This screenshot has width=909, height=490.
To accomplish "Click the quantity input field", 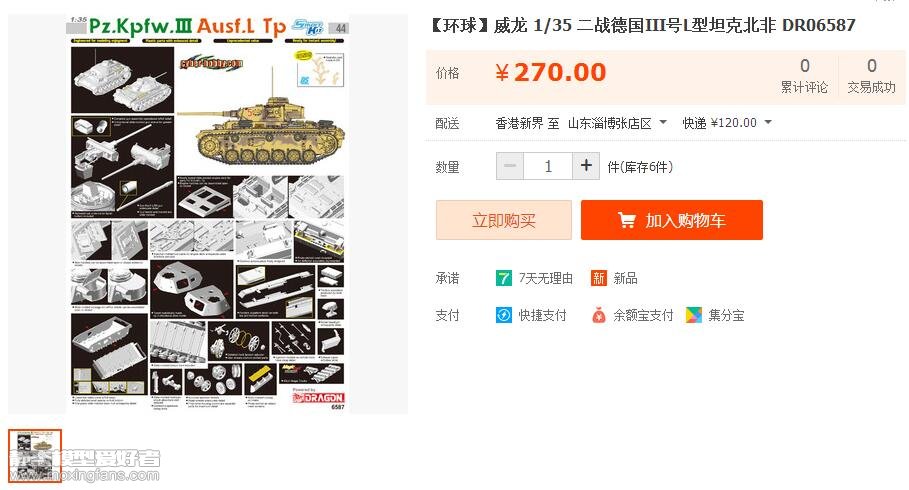I will (x=548, y=166).
